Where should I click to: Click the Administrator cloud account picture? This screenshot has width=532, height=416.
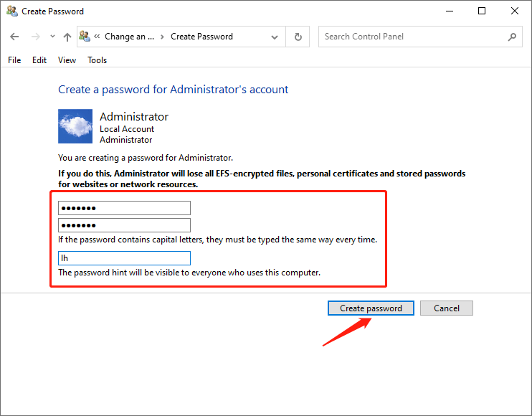coord(75,126)
